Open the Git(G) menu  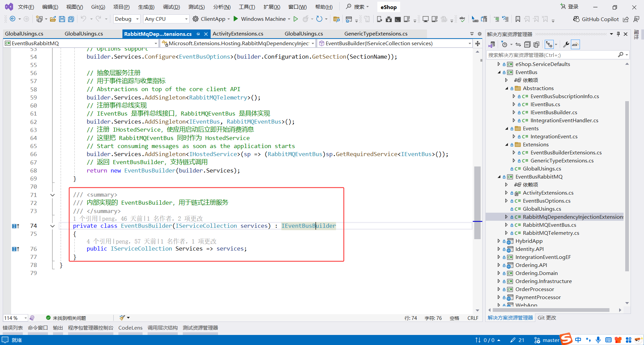pyautogui.click(x=98, y=7)
